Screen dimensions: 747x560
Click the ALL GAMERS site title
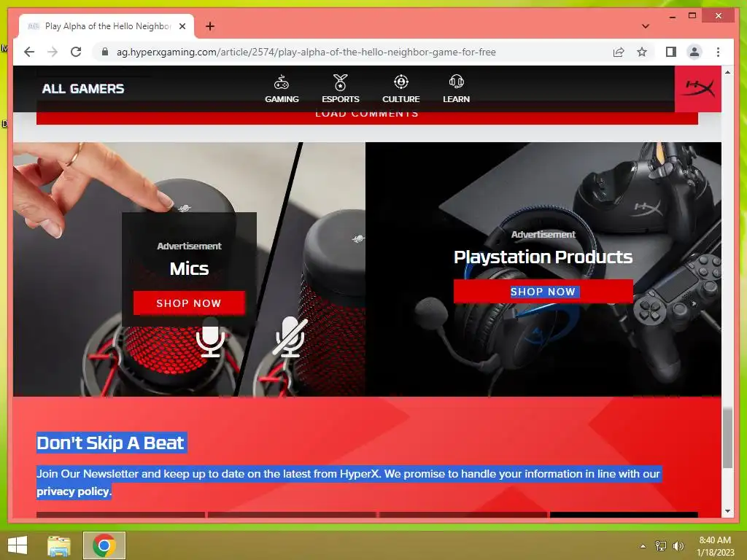[83, 88]
